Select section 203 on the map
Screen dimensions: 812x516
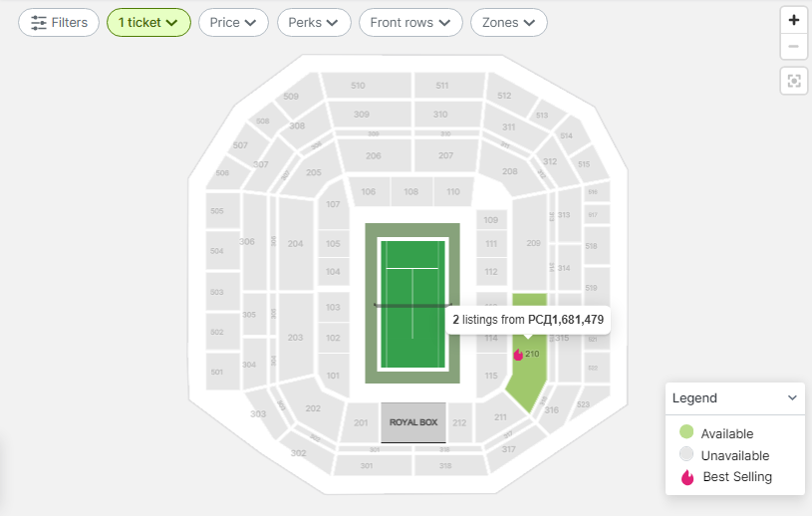(295, 338)
